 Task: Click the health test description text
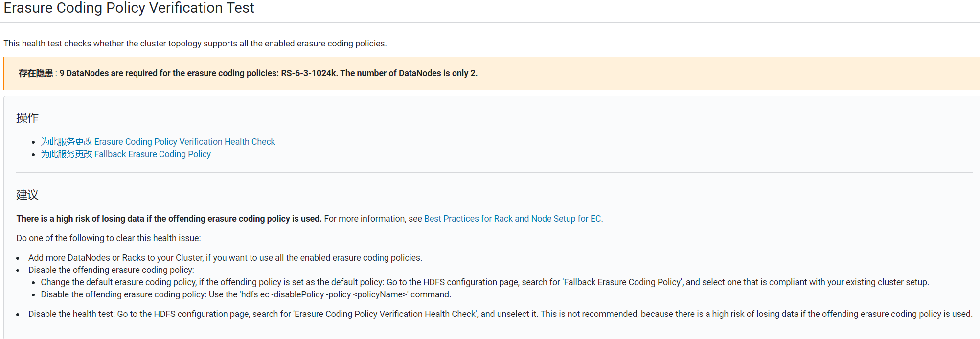[195, 43]
